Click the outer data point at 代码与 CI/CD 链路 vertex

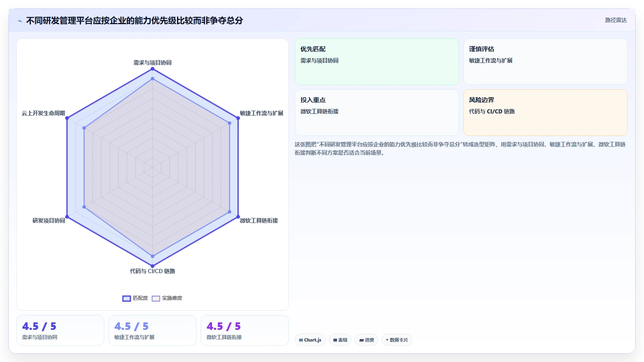point(152,266)
